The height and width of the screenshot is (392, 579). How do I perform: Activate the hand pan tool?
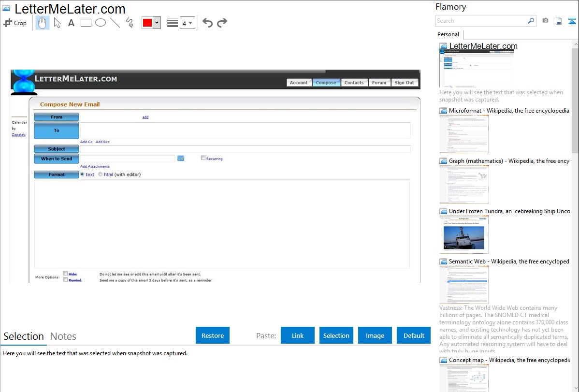tap(42, 23)
